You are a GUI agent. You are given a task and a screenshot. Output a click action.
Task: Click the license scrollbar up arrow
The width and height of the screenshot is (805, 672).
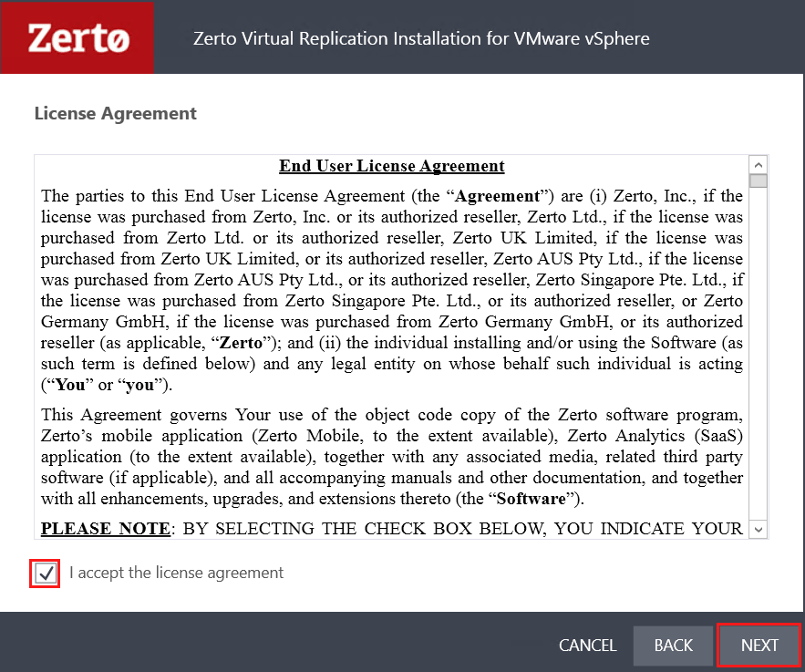click(759, 165)
